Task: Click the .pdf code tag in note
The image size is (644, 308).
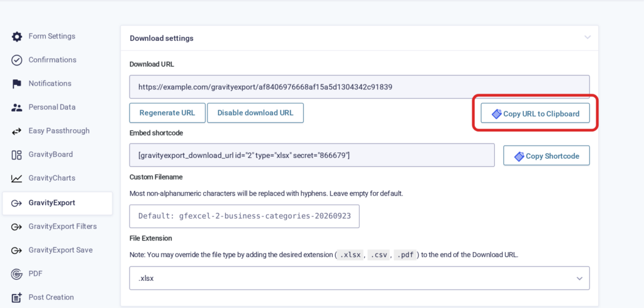Action: pos(406,255)
